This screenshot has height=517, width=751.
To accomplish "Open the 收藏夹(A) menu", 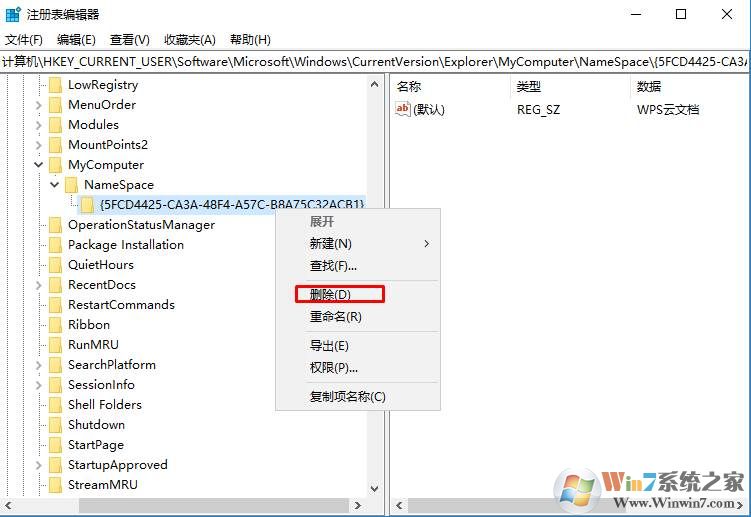I will [190, 40].
